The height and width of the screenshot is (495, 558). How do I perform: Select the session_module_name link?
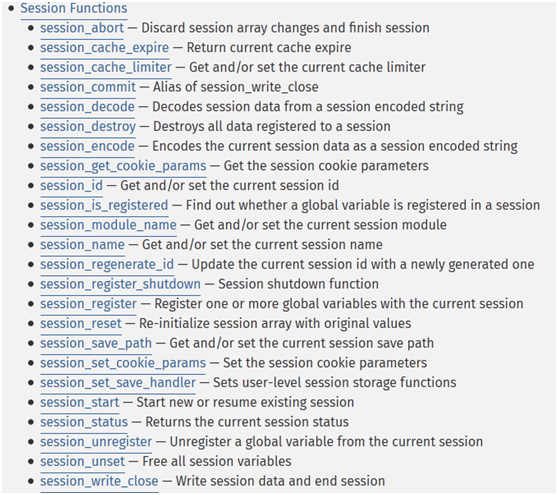coord(108,225)
